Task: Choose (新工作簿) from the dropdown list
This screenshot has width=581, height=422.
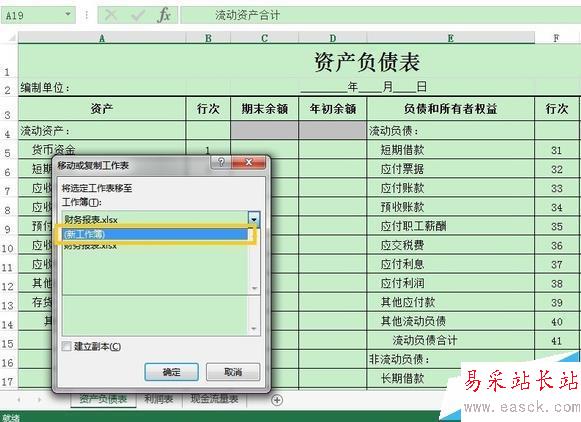Action: pos(155,234)
